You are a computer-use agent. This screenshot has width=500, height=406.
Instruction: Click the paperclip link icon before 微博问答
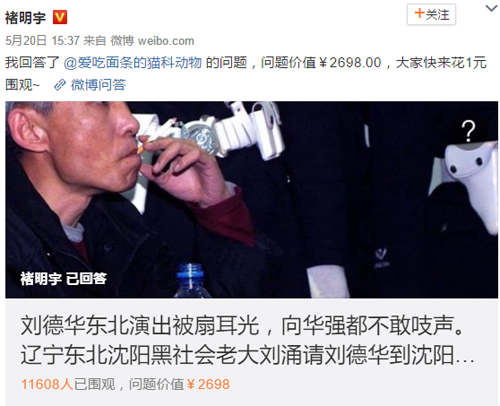(60, 85)
